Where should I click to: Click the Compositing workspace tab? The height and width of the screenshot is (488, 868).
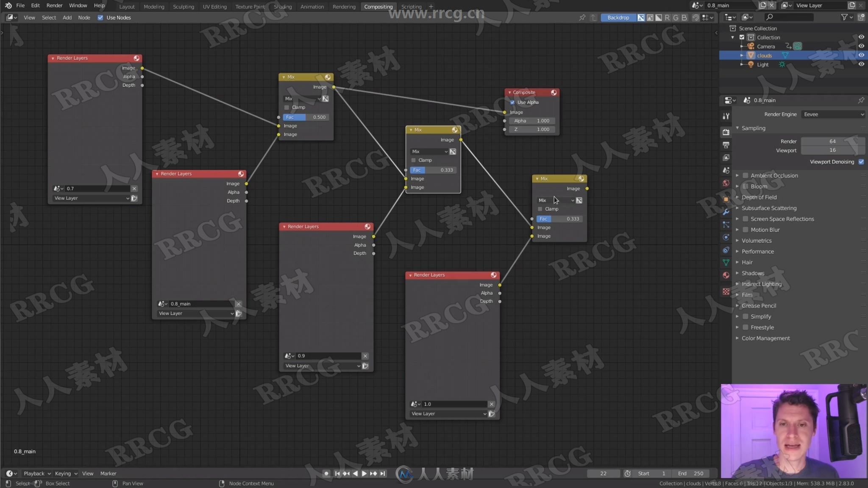pyautogui.click(x=378, y=6)
